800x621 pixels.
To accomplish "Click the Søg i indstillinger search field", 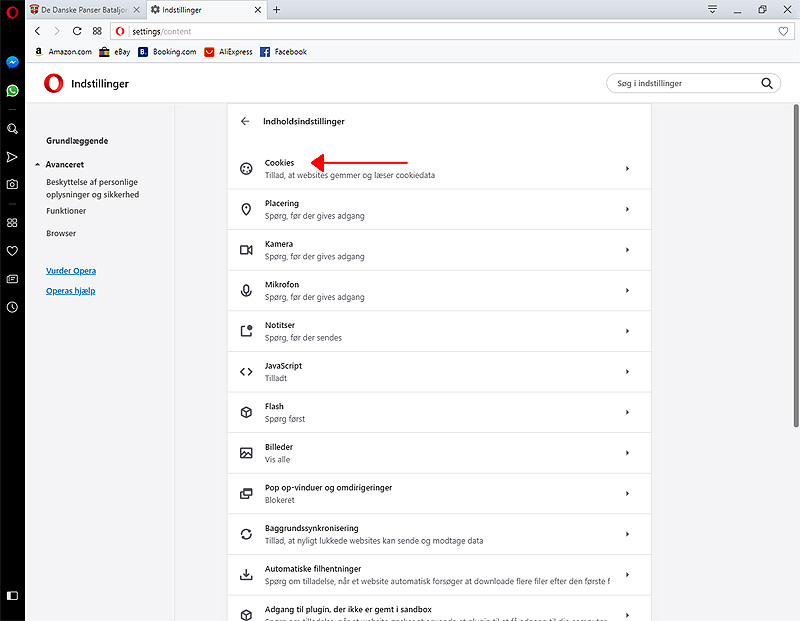I will pyautogui.click(x=685, y=84).
